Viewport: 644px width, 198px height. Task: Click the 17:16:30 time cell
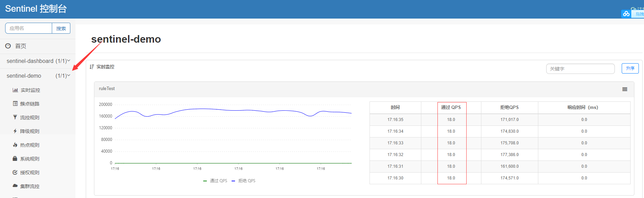(x=395, y=178)
